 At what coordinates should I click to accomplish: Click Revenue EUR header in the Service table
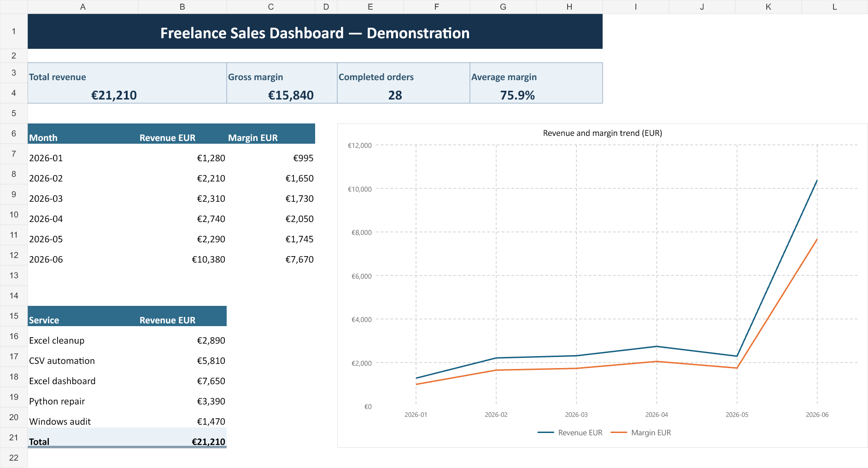pyautogui.click(x=182, y=316)
